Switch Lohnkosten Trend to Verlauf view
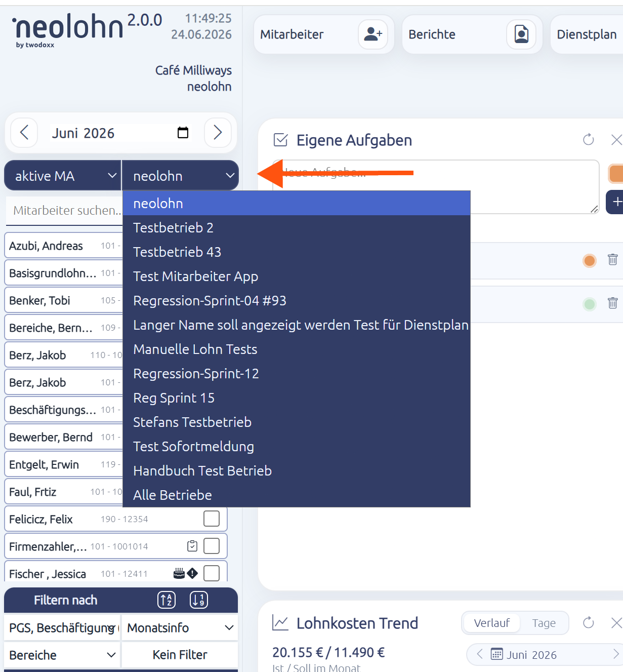Image resolution: width=623 pixels, height=672 pixels. click(491, 623)
